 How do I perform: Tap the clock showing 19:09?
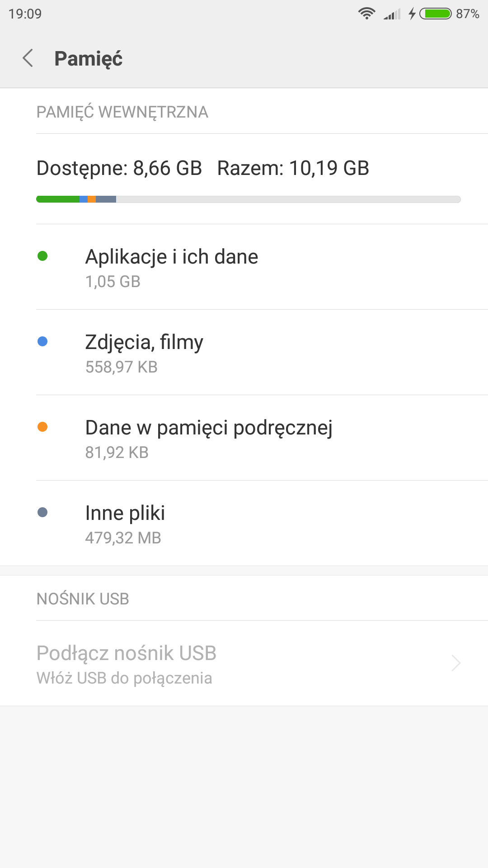point(25,14)
